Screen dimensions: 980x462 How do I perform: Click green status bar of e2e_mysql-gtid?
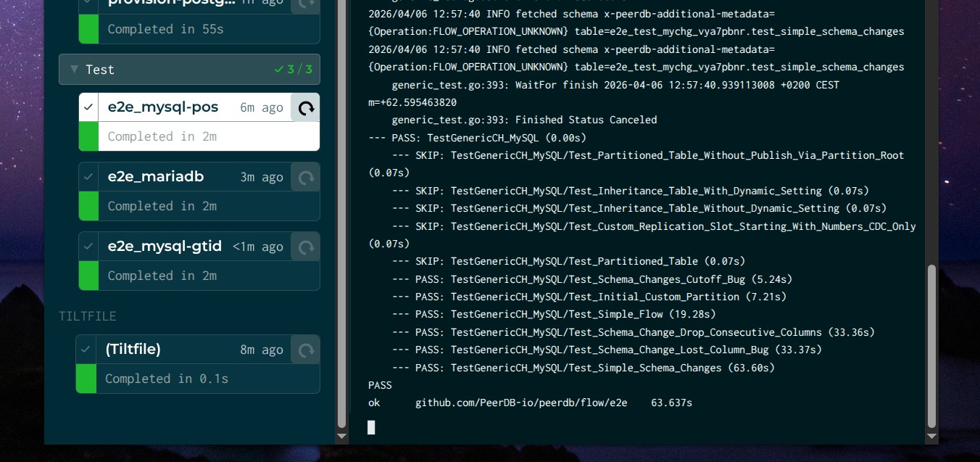(x=88, y=276)
